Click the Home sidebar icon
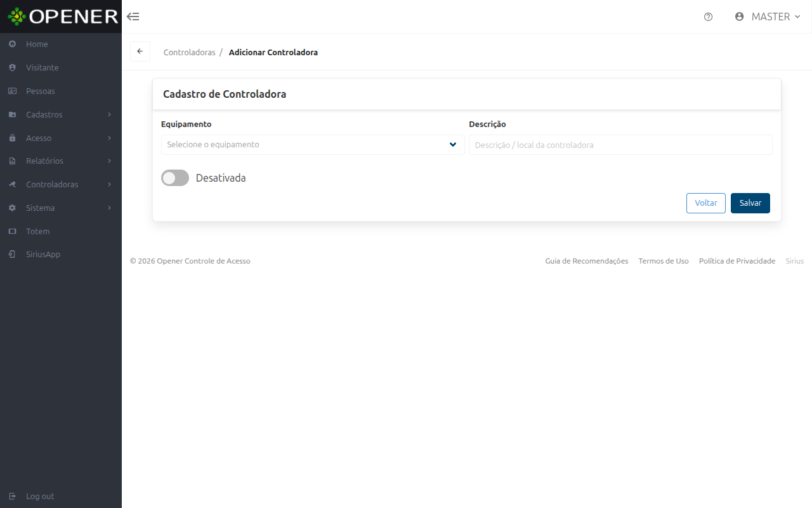 [12, 44]
